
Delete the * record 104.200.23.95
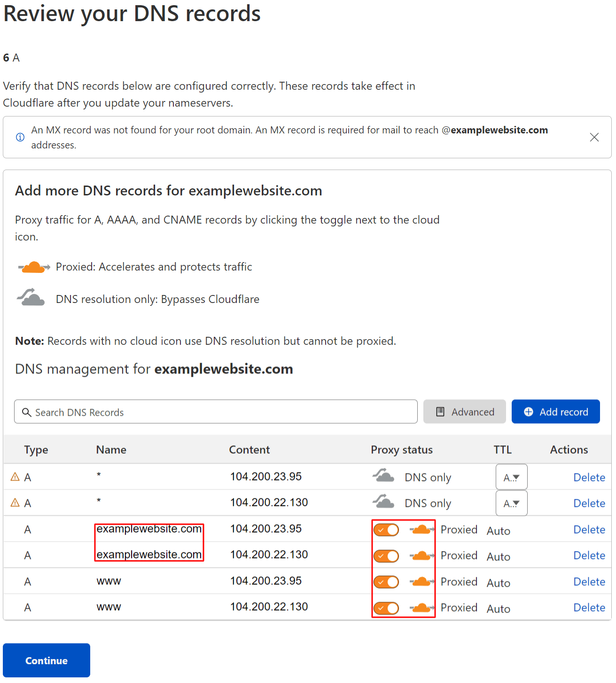click(x=589, y=477)
